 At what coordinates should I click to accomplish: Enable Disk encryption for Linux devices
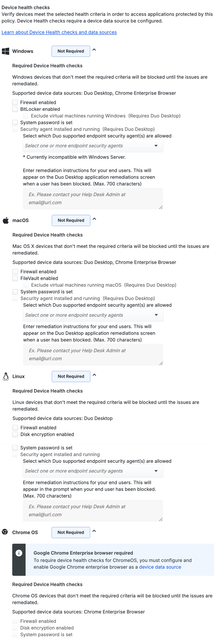coord(15,434)
